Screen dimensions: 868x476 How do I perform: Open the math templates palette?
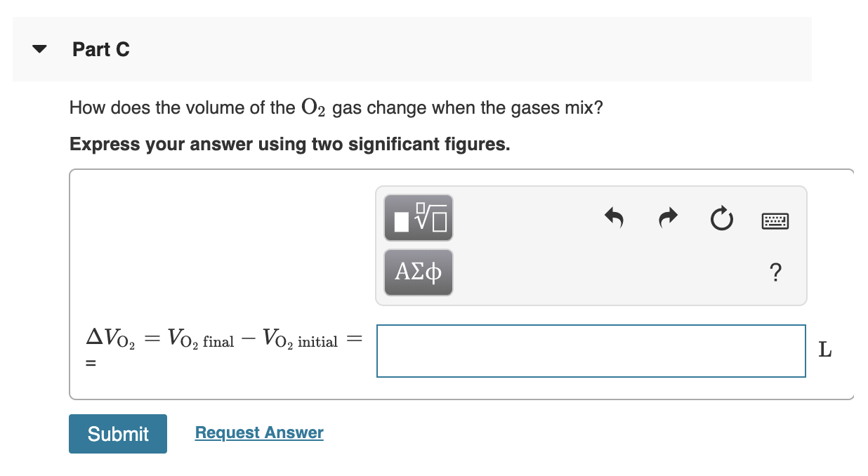[x=418, y=218]
